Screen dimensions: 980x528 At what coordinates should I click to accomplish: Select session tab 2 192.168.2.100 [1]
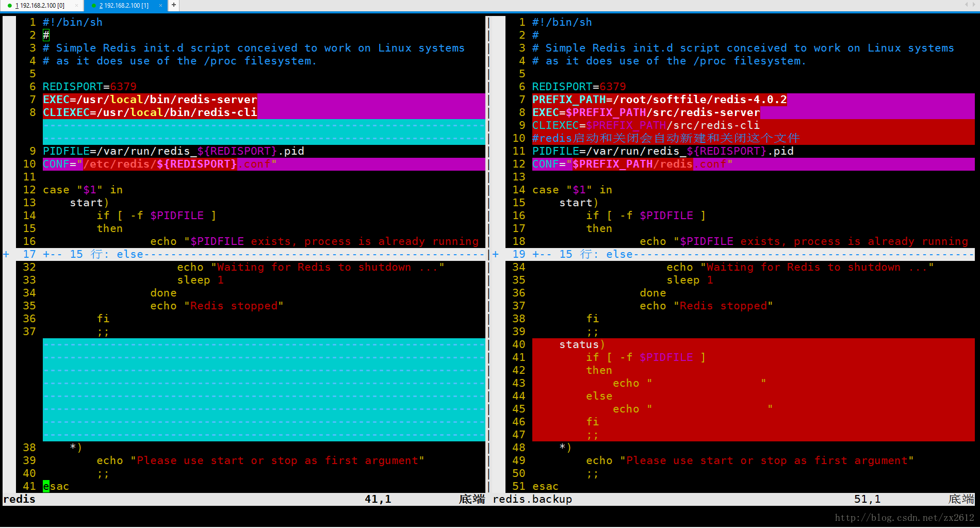pyautogui.click(x=124, y=6)
